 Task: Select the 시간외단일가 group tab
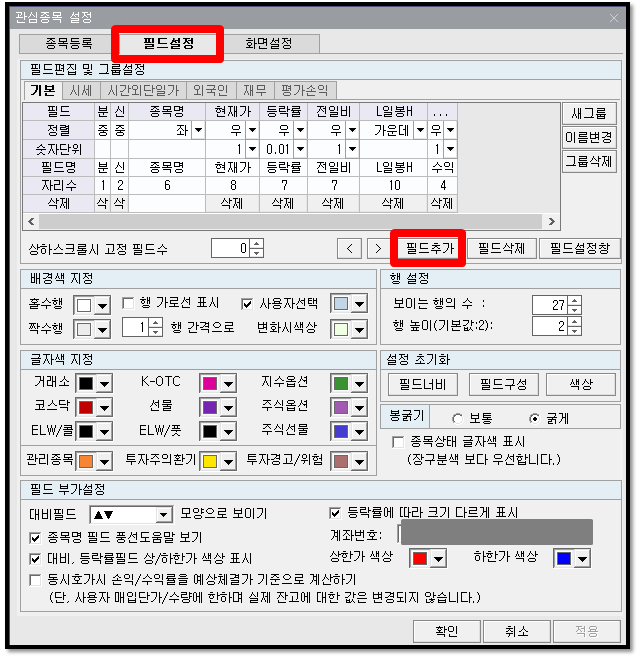point(143,90)
